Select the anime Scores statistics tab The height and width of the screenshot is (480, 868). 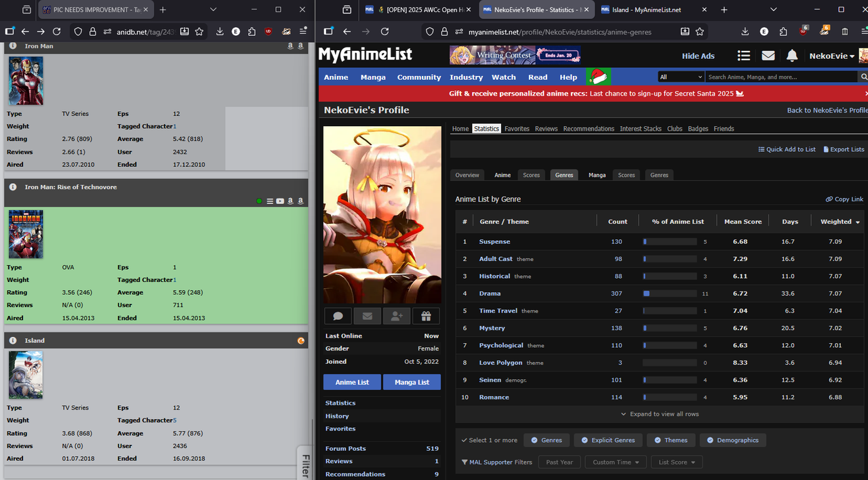(x=531, y=175)
